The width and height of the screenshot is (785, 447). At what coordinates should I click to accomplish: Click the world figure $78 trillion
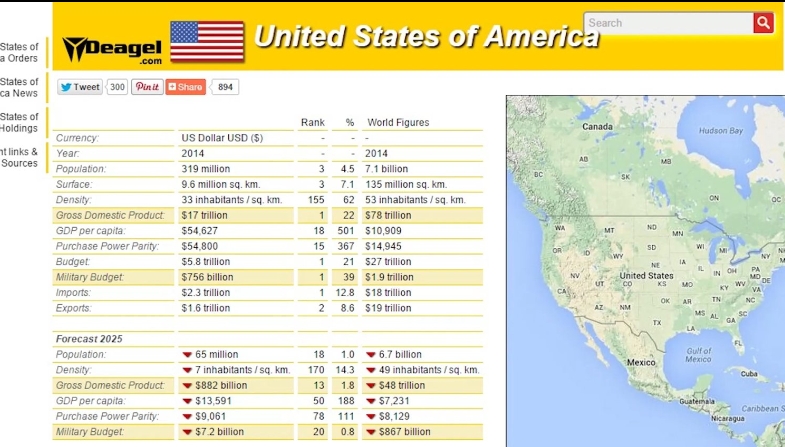(387, 215)
